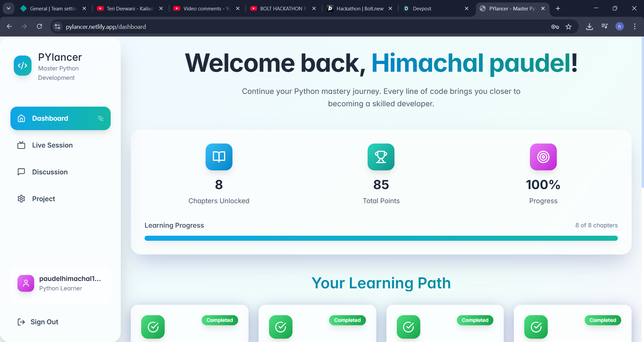Close the PYlancer tab
Viewport: 644px width, 342px height.
[x=543, y=8]
